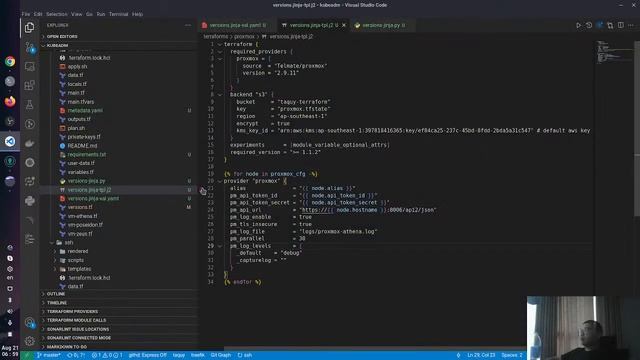Open the Extensions view
The image size is (640, 360).
[29, 85]
